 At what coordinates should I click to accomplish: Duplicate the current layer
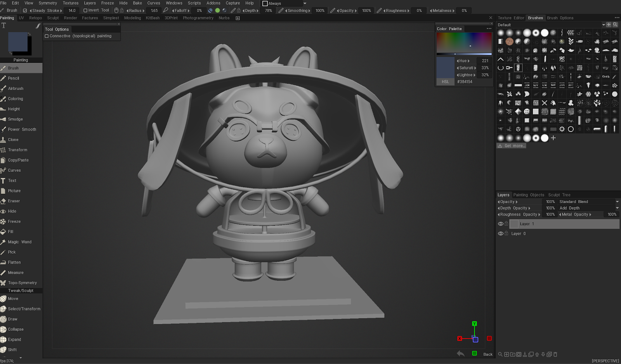(531, 354)
